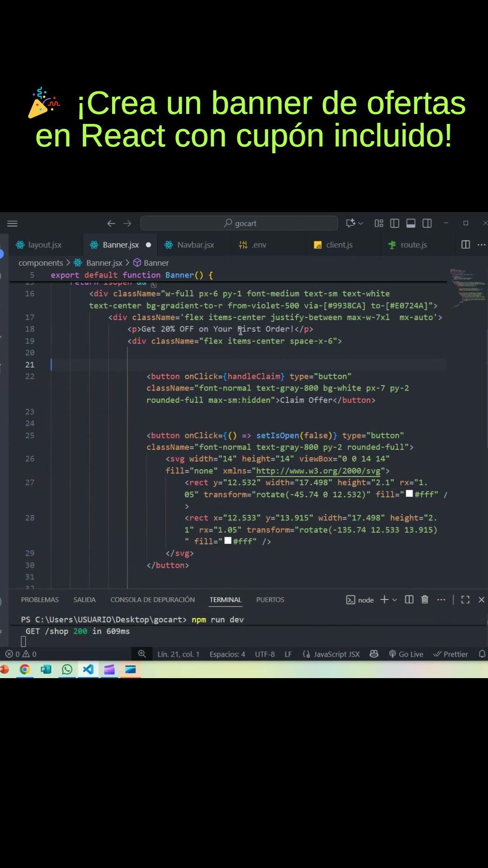Split the terminal pane

tap(409, 599)
